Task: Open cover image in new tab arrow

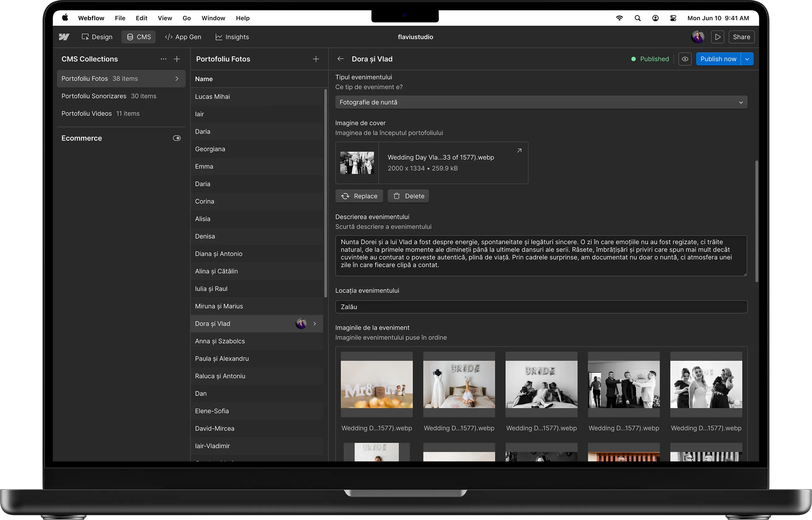Action: [519, 151]
